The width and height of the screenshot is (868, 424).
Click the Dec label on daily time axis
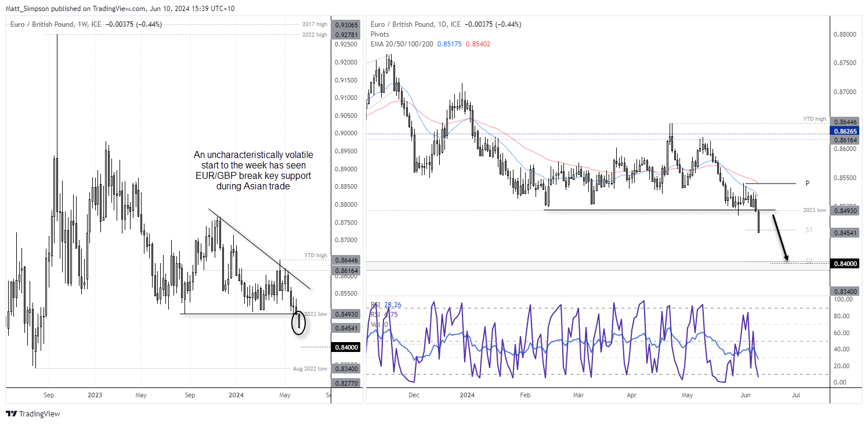pyautogui.click(x=414, y=394)
